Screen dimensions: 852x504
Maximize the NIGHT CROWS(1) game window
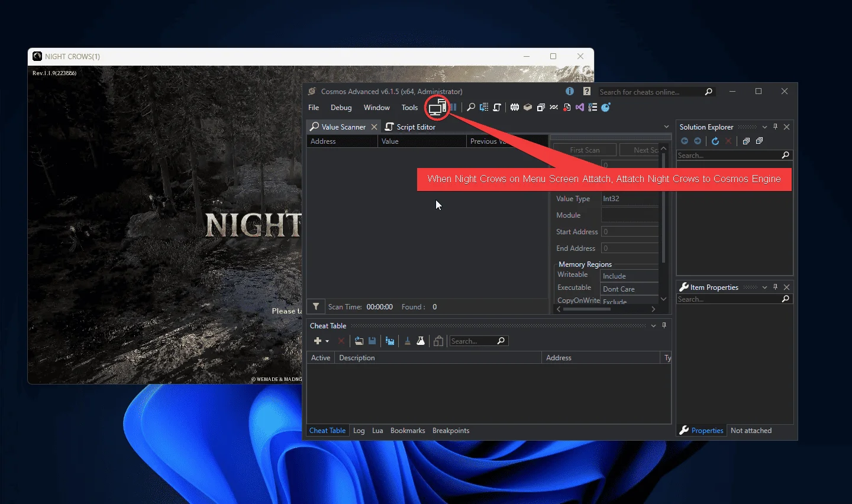click(553, 56)
